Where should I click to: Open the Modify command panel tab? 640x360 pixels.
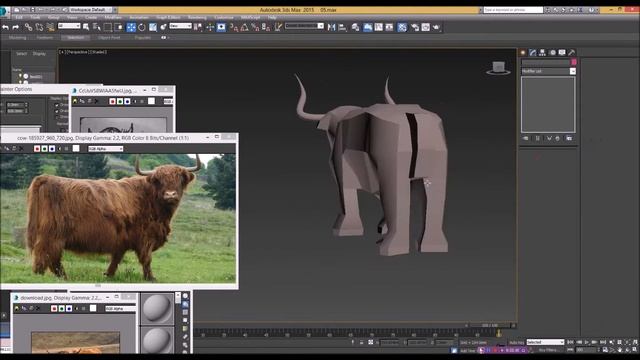coord(533,53)
